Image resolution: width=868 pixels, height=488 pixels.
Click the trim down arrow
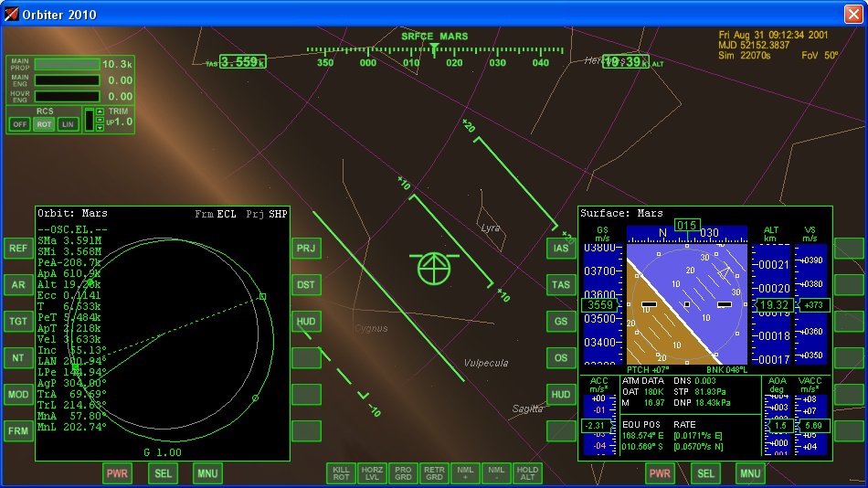pyautogui.click(x=100, y=128)
